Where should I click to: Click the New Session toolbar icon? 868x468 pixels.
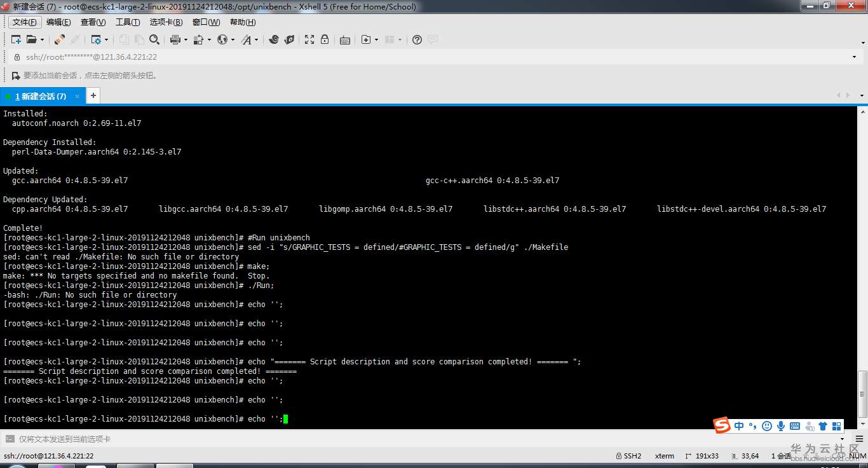pyautogui.click(x=16, y=39)
